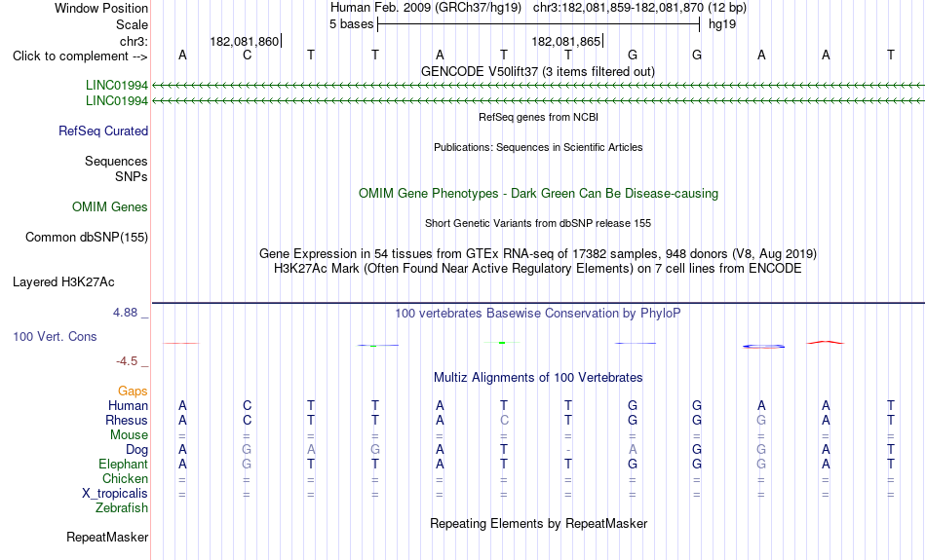
Task: Select the 'Elephant' species row label
Action: [x=123, y=464]
